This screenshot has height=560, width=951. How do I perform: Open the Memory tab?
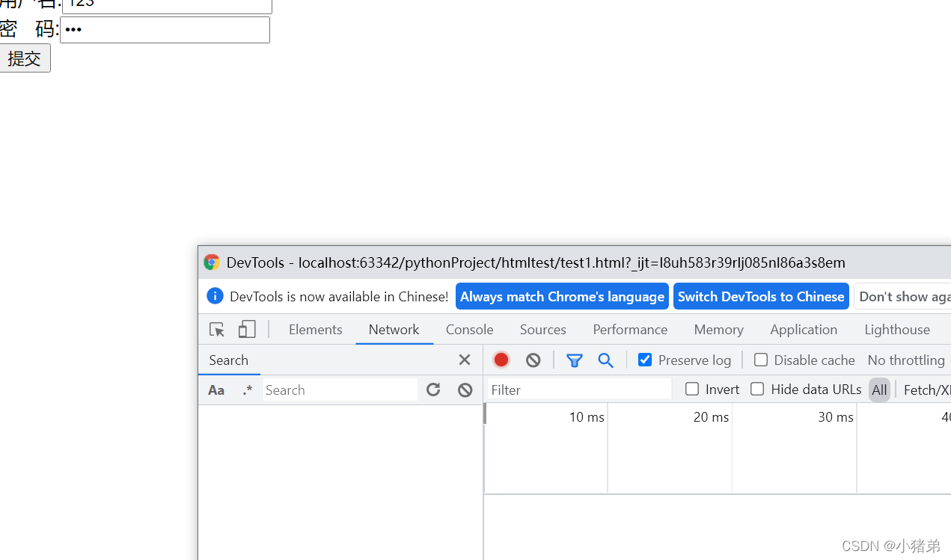719,330
